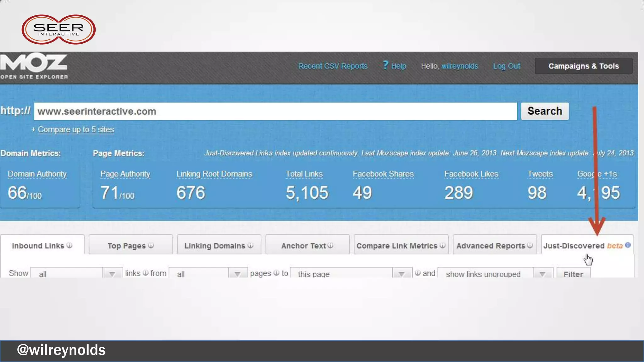This screenshot has width=644, height=362.
Task: Click the info icon next to Inbound Links
Action: [69, 245]
